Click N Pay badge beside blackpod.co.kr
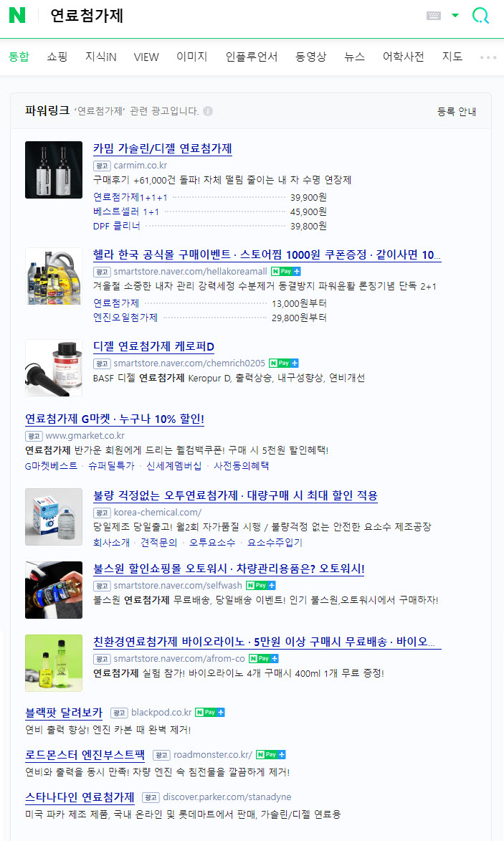504x841 pixels. 209,712
